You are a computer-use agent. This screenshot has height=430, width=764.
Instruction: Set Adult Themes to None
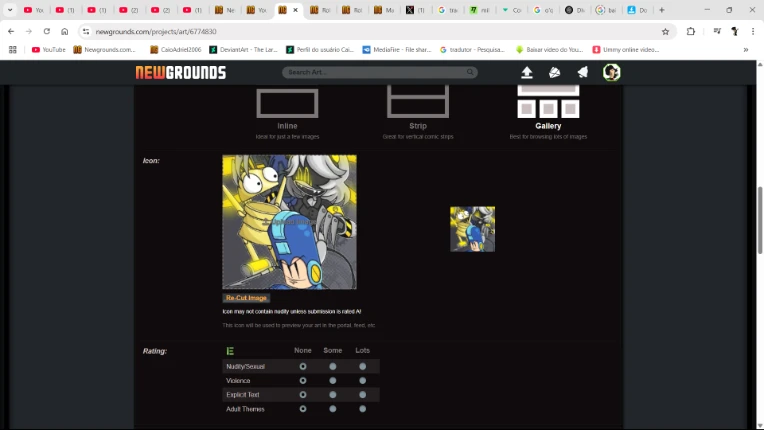[x=303, y=409]
